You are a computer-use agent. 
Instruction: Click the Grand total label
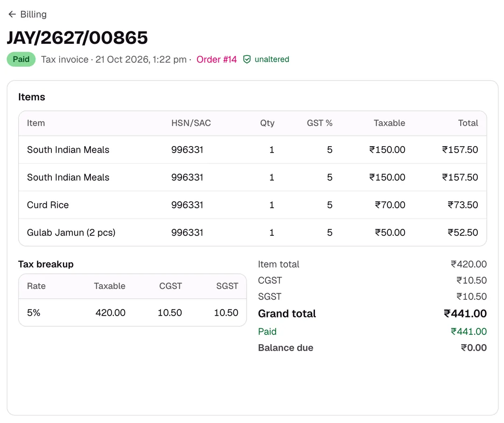point(287,314)
